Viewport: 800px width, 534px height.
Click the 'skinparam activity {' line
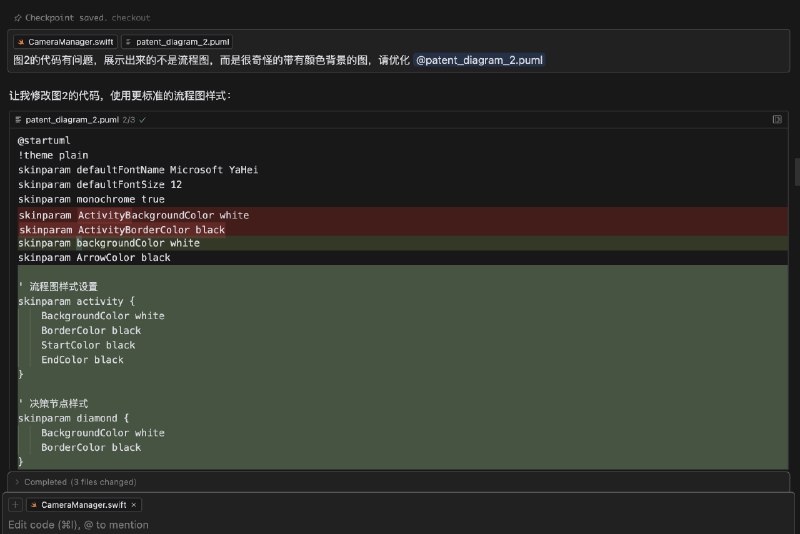(77, 301)
